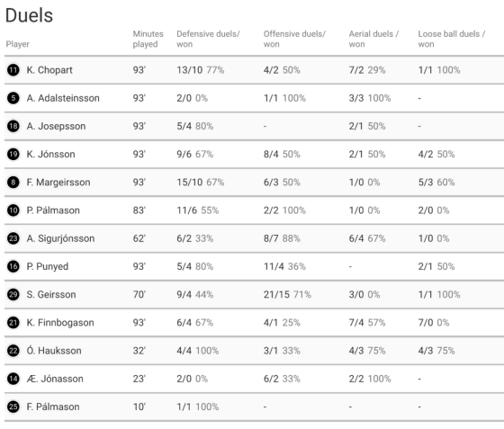Click the number 10 badge for P. Pálmason
Viewport: 504px width, 429px height.
coord(13,210)
